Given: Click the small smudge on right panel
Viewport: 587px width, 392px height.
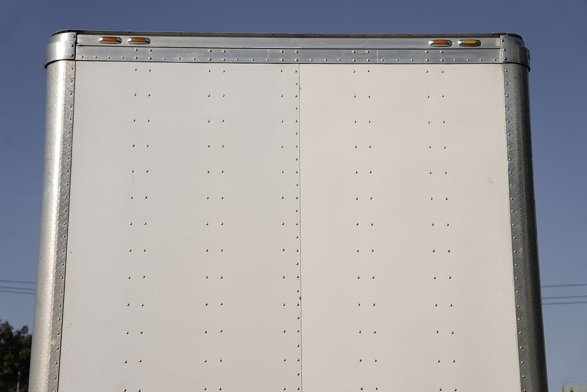Looking at the screenshot, I should pos(490,181).
